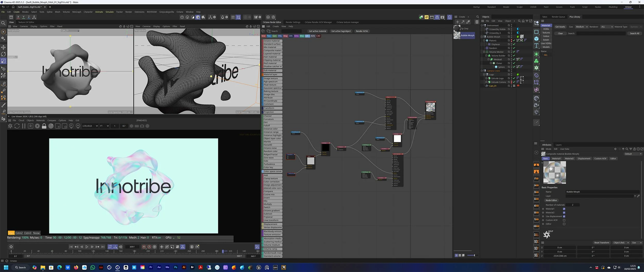Select the Rotate tool in left toolbar
Screen dimensions: 644x272
[x=3, y=54]
